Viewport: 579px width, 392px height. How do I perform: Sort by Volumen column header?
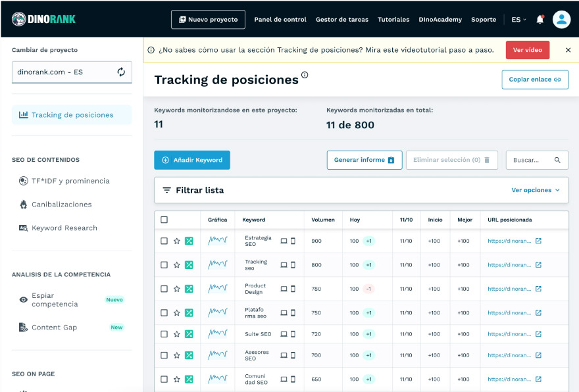(323, 220)
